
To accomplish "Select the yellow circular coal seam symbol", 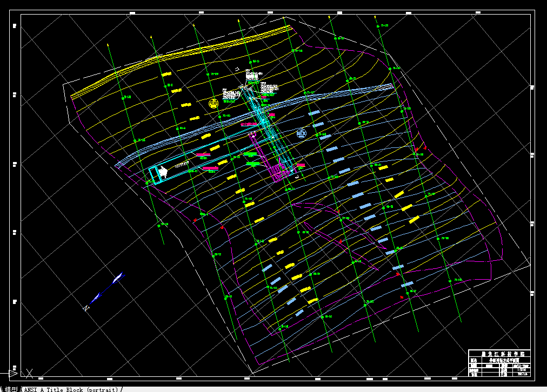I will tap(214, 104).
